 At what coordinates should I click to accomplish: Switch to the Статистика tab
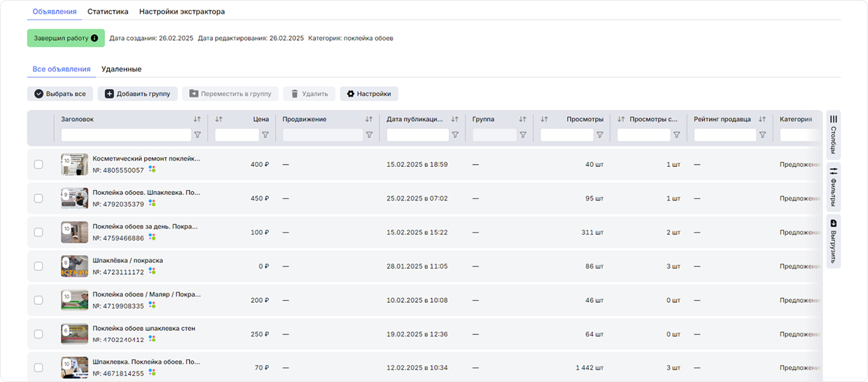[x=108, y=12]
